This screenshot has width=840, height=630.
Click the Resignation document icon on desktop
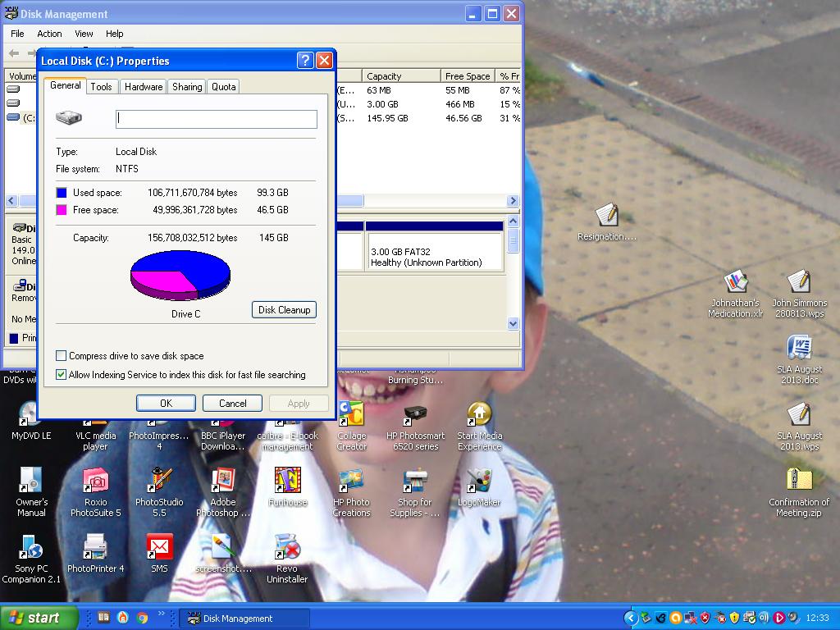point(607,216)
